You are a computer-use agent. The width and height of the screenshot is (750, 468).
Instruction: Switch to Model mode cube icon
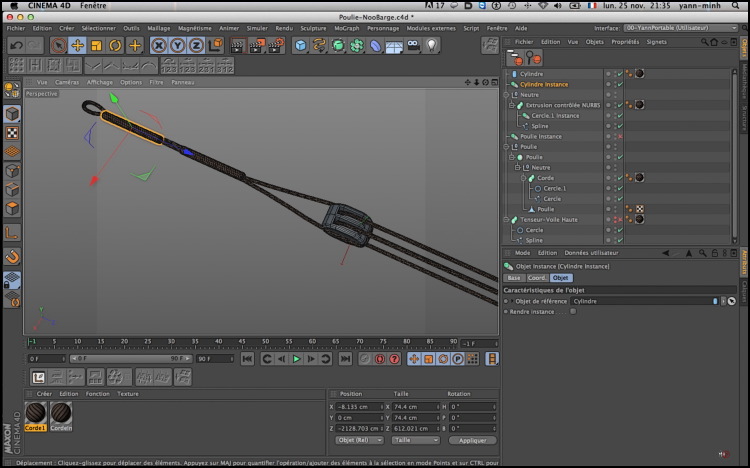point(12,114)
